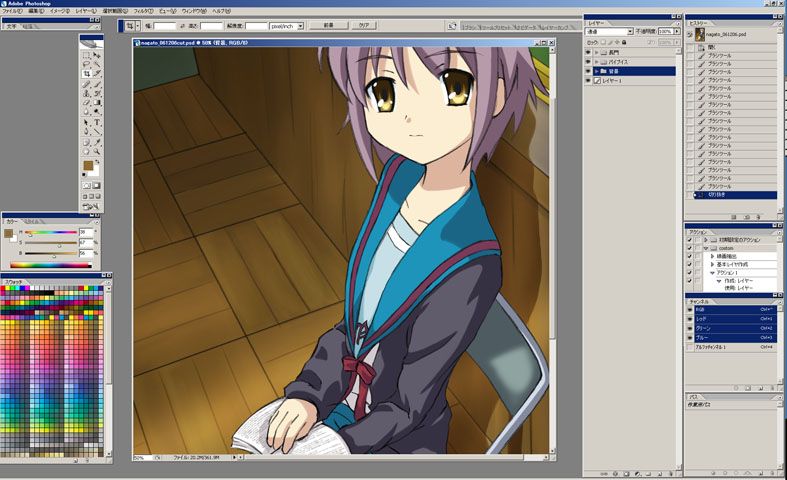Select the Lasso tool
This screenshot has height=480, width=787.
(86, 64)
